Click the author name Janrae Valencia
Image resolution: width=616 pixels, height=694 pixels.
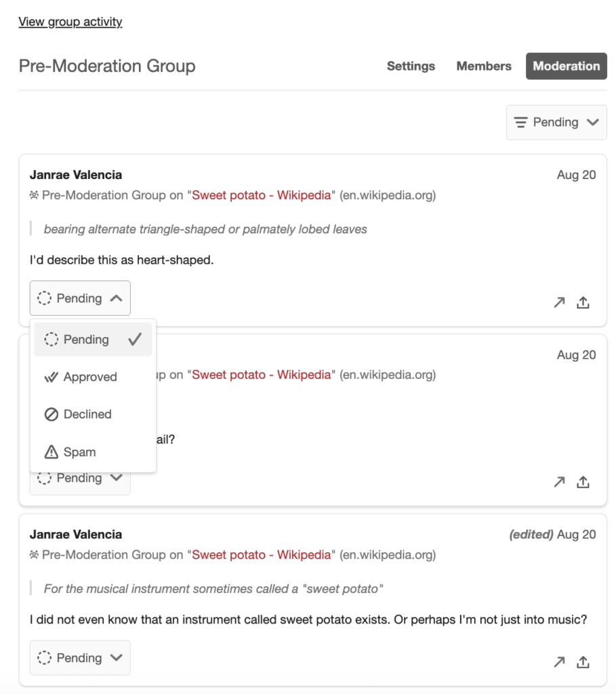pos(75,174)
